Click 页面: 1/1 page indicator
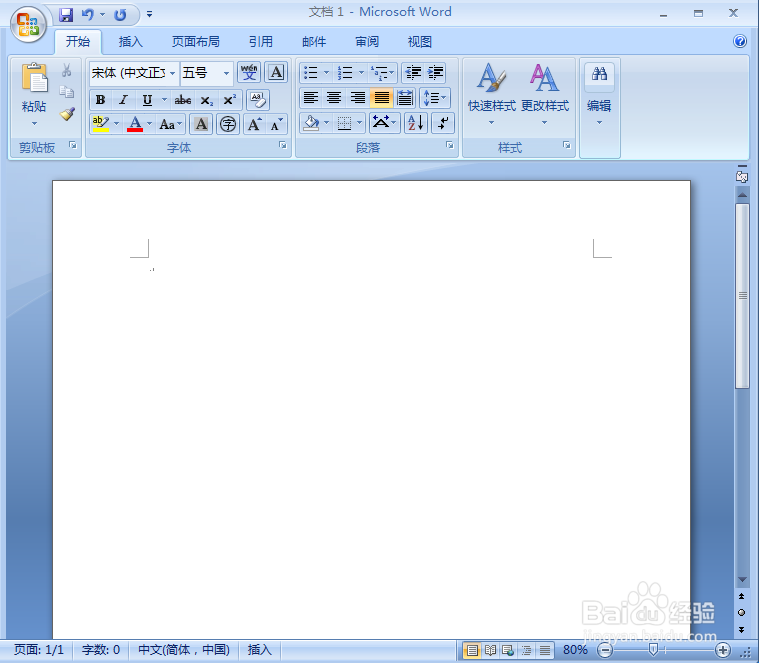759x663 pixels. (x=39, y=650)
